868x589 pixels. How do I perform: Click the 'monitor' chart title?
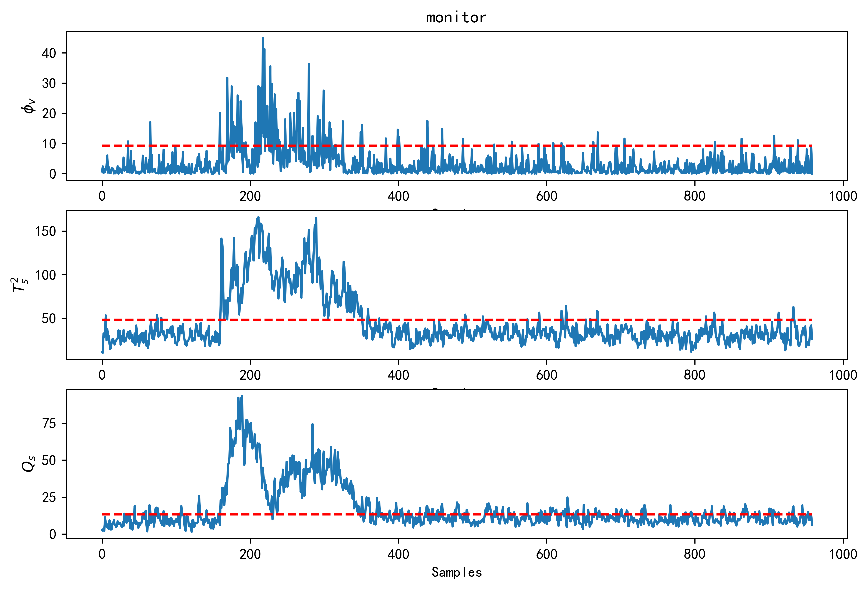click(x=456, y=17)
